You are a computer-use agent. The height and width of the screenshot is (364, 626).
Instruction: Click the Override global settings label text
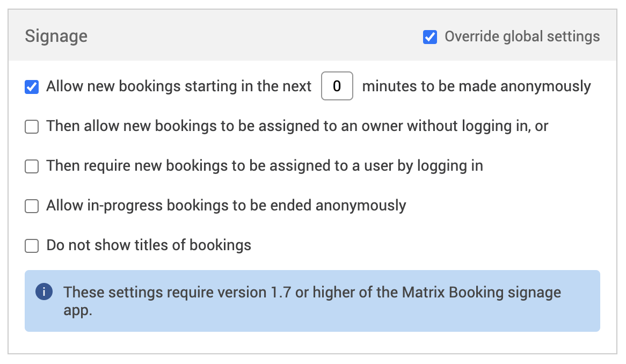pyautogui.click(x=522, y=37)
